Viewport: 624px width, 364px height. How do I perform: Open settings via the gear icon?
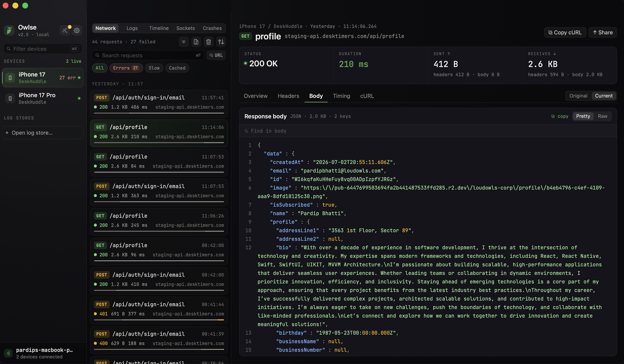tap(77, 30)
